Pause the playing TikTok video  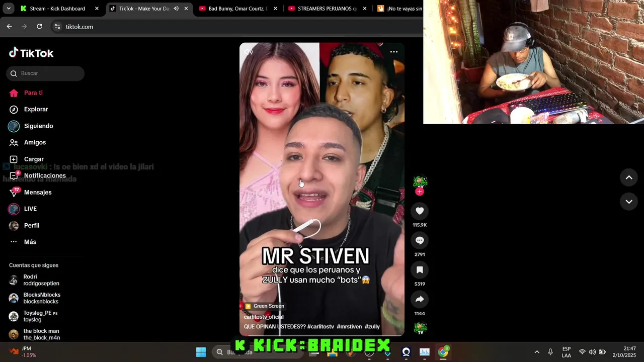(x=321, y=189)
